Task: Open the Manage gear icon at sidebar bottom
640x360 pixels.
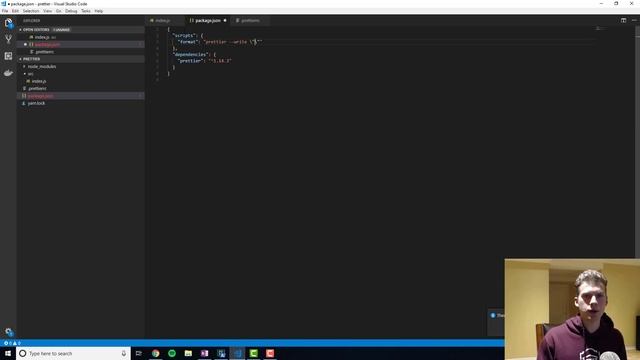Action: pyautogui.click(x=9, y=332)
